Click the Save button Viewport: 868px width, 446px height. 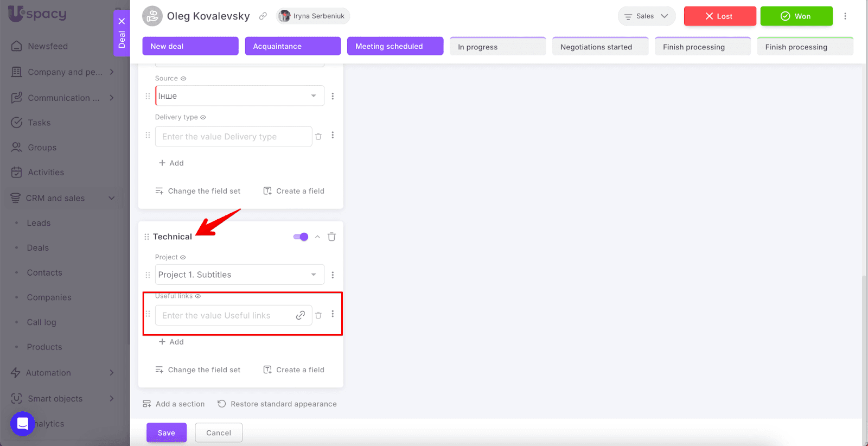166,432
